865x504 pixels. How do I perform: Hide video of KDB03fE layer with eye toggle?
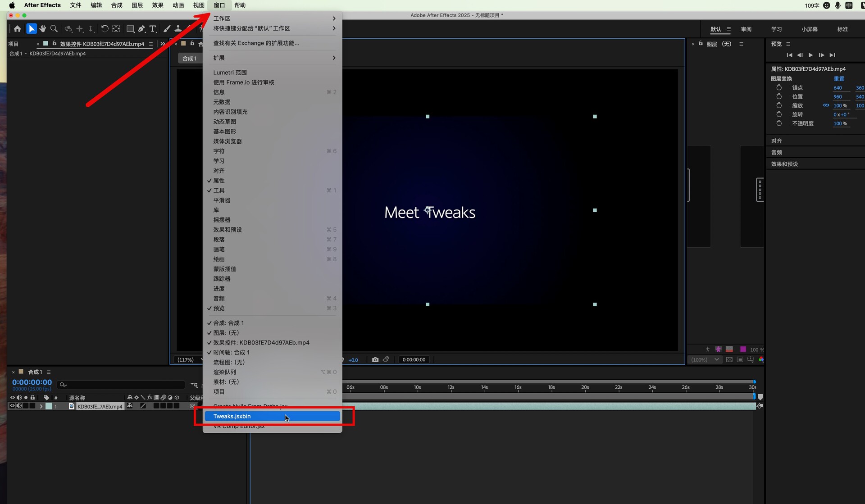coord(12,406)
